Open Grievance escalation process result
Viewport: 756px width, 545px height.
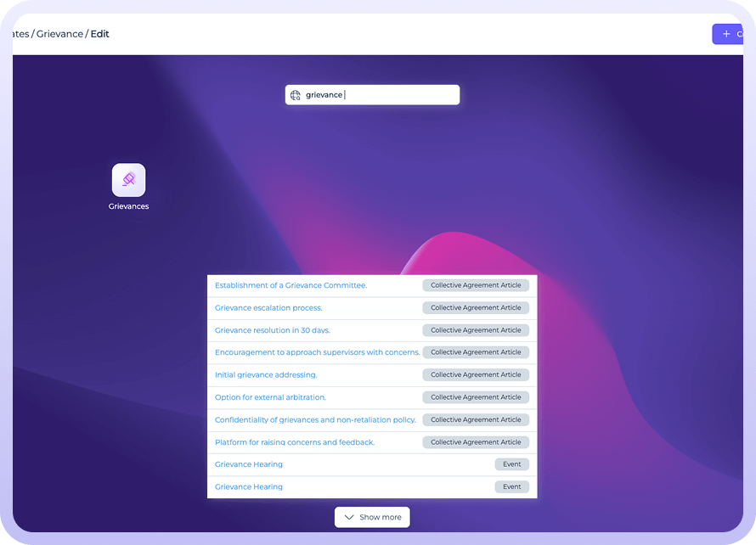[268, 308]
